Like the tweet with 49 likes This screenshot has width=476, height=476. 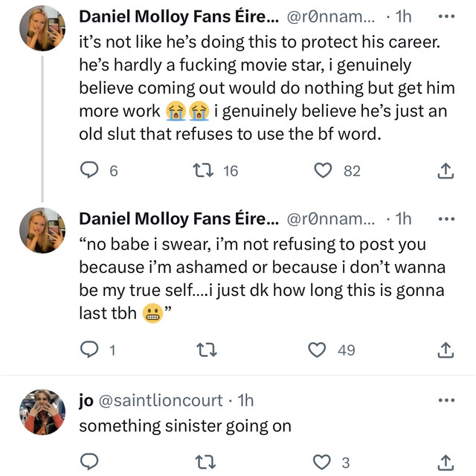pos(317,350)
